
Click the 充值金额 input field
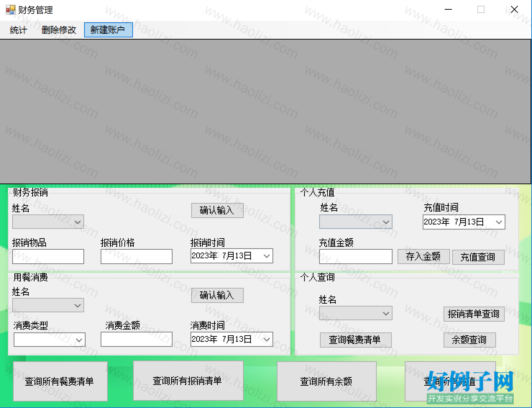356,257
